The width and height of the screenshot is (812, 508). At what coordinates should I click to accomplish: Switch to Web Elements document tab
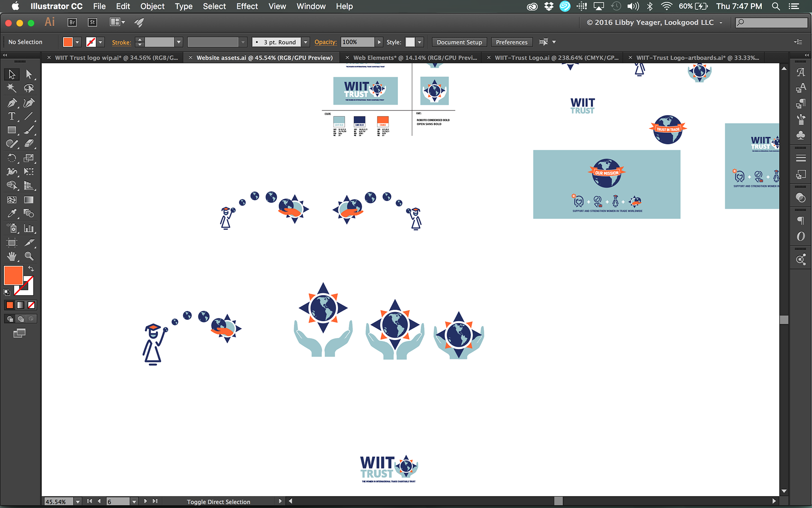click(x=414, y=58)
